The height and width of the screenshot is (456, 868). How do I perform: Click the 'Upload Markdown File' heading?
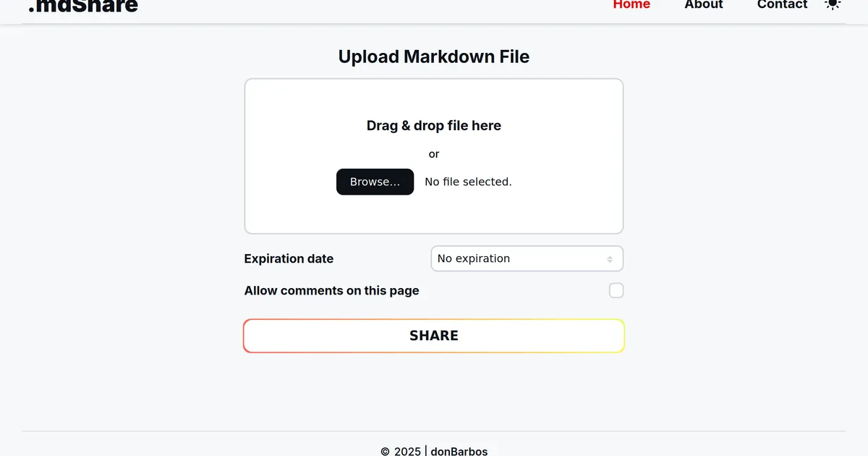434,56
